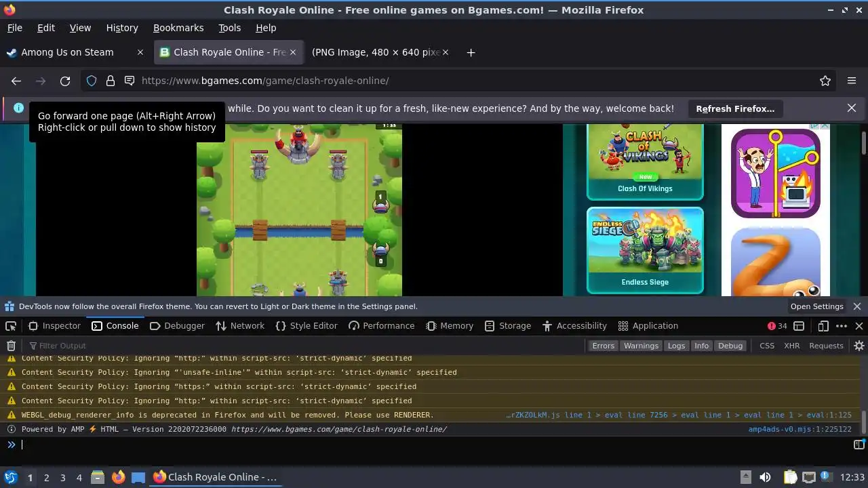
Task: Open the Memory panel tab
Action: 450,326
